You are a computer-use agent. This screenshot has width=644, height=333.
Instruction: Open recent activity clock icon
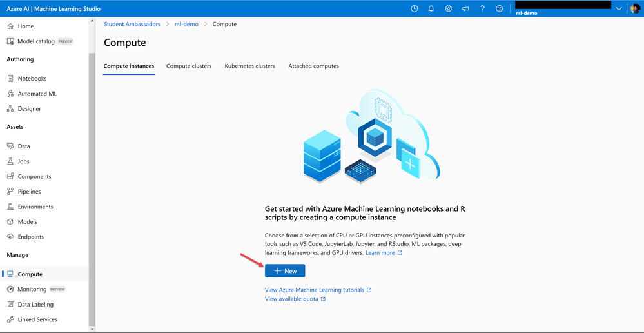(415, 8)
